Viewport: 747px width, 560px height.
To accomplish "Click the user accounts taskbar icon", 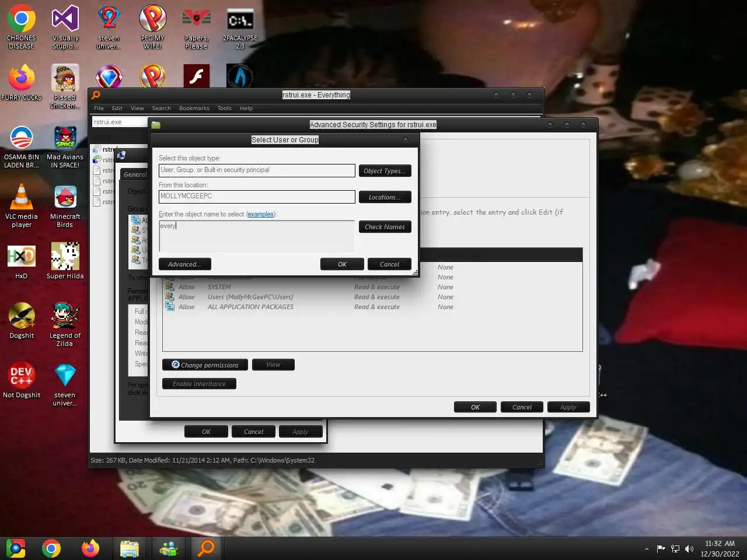I will (168, 548).
